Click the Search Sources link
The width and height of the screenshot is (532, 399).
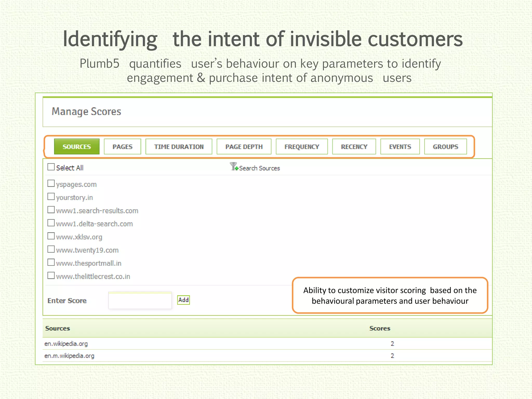click(x=259, y=168)
